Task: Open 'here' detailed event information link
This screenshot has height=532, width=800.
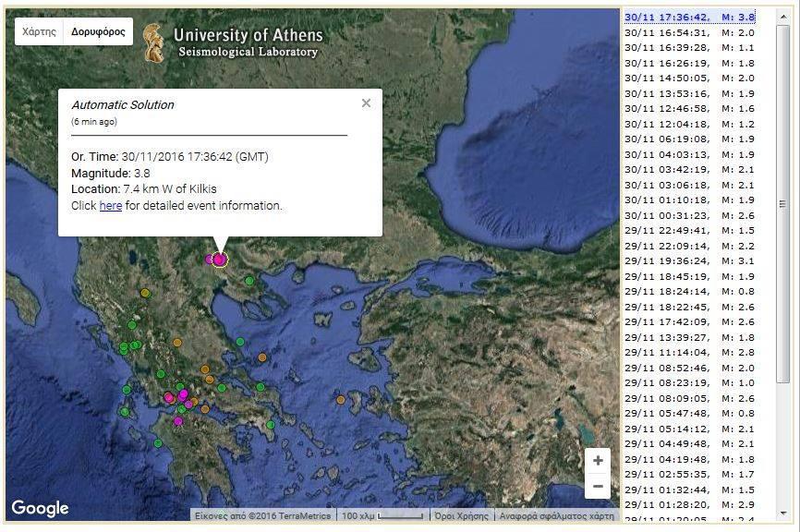Action: pyautogui.click(x=110, y=206)
